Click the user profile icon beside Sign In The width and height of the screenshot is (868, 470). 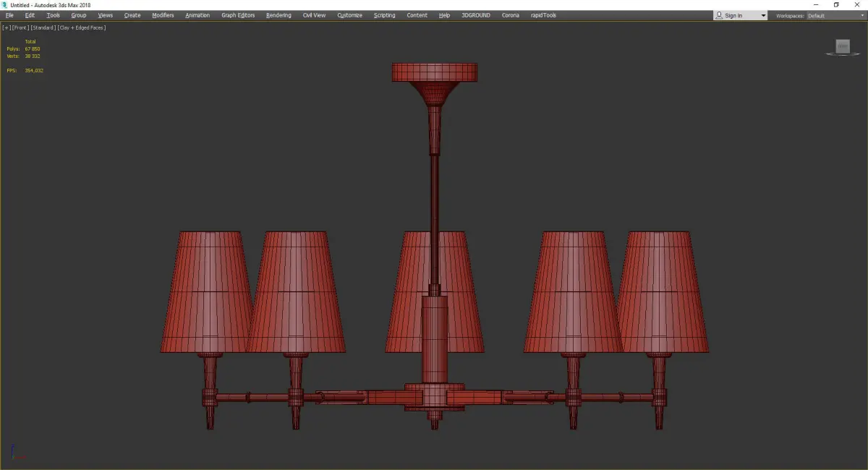718,15
